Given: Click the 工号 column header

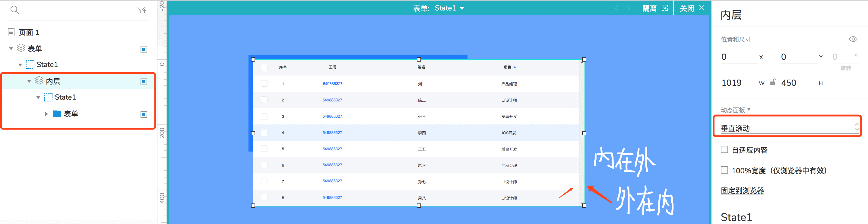Looking at the screenshot, I should tap(333, 67).
